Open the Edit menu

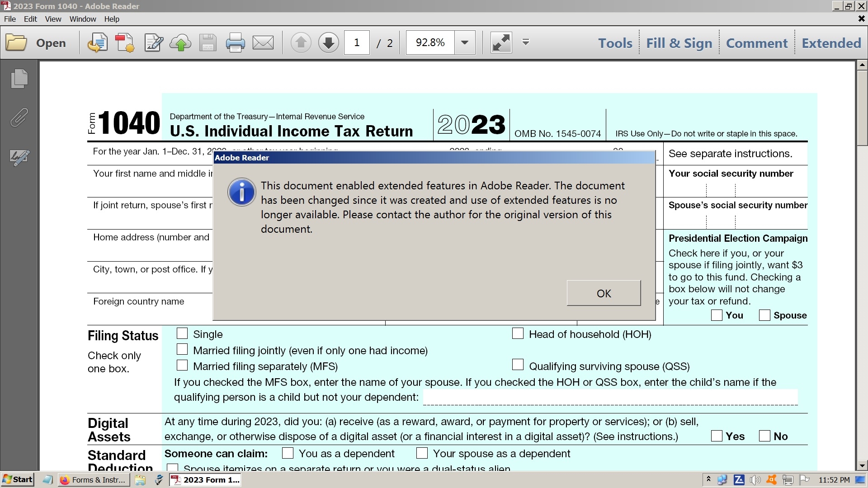(30, 19)
